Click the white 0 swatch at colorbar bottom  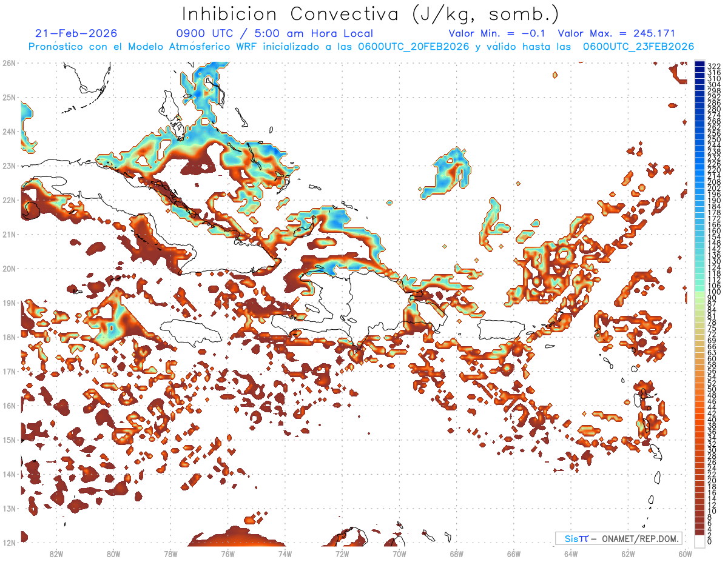click(699, 541)
